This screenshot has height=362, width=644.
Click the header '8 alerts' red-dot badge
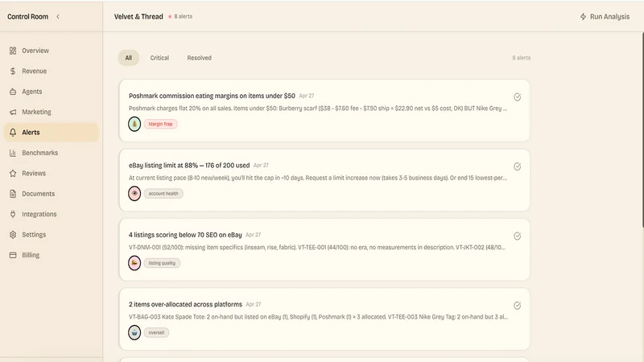click(180, 16)
